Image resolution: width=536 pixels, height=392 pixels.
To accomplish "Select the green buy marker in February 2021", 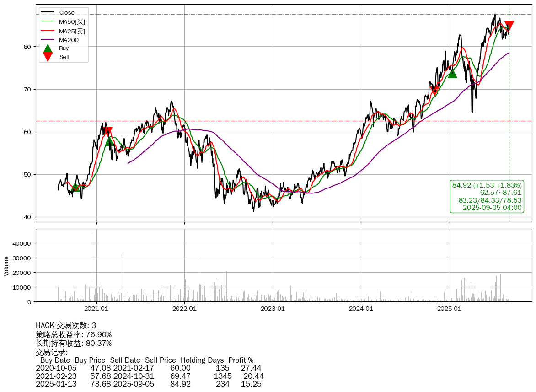I will coord(109,142).
